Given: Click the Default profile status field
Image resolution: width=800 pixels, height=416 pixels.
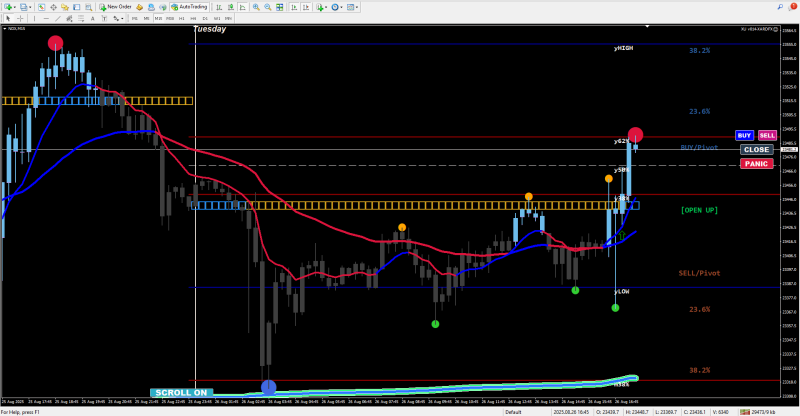Looking at the screenshot, I should tap(513, 412).
